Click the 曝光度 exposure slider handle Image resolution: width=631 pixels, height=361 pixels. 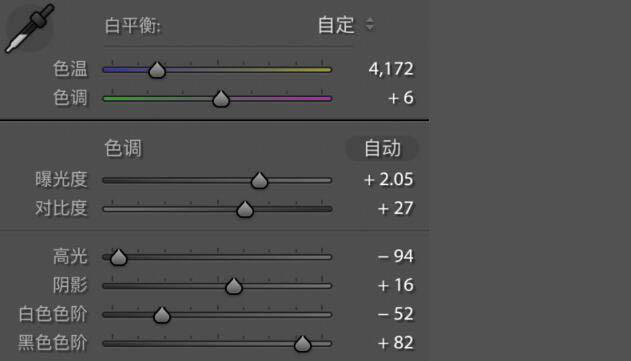point(259,180)
